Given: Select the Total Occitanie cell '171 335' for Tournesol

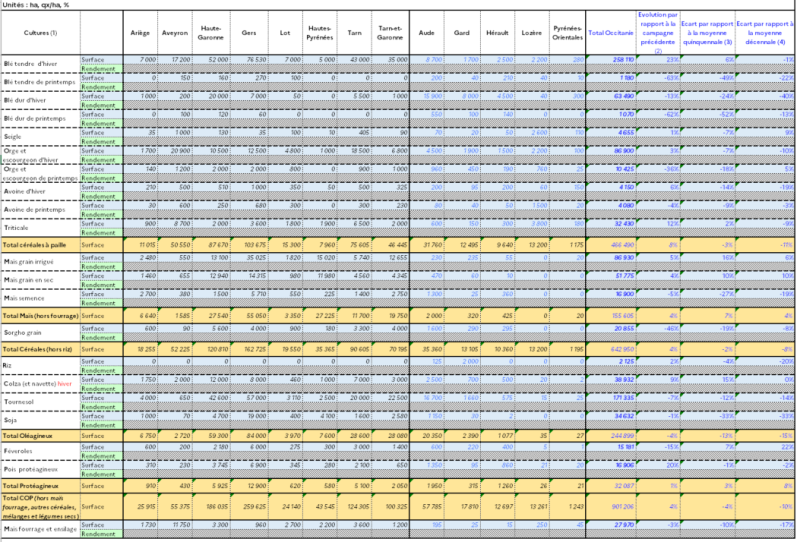Looking at the screenshot, I should coord(624,398).
